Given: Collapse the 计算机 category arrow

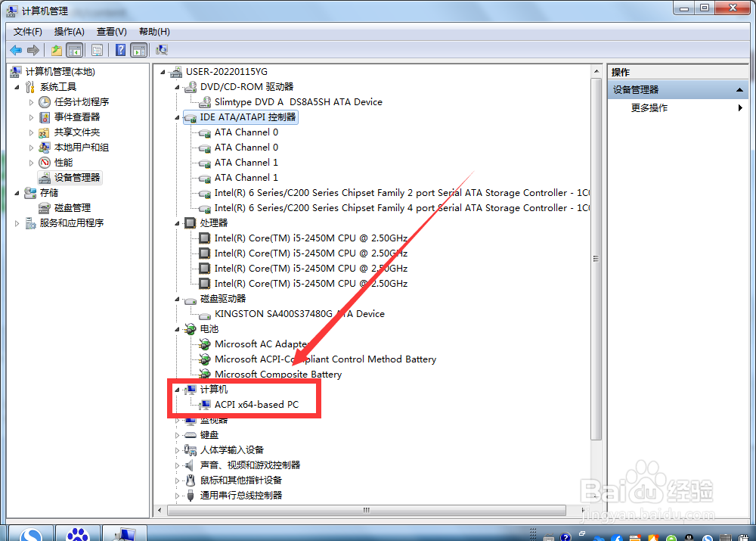Looking at the screenshot, I should click(x=177, y=390).
